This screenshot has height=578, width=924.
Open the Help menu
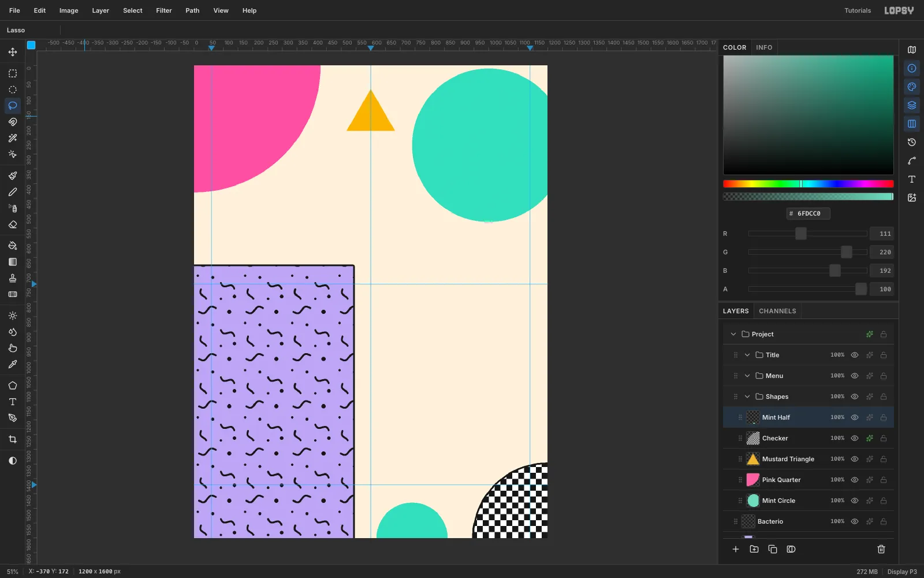click(249, 10)
